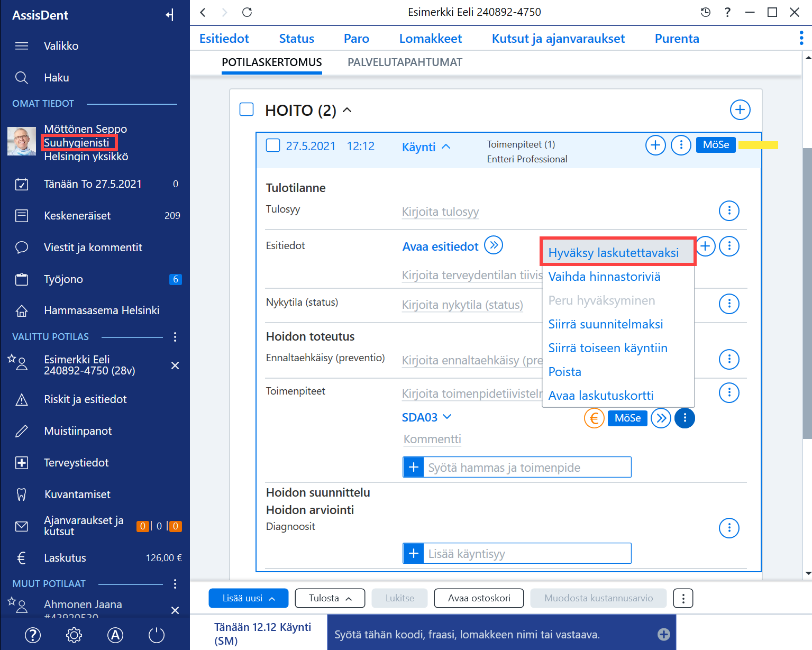Open VALITTU POTILAS three-dot menu
The height and width of the screenshot is (650, 812).
pyautogui.click(x=175, y=337)
